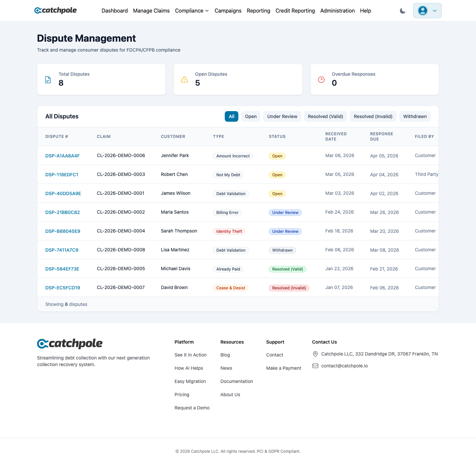Select the Open status badge for Robert Chen
476x462 pixels.
(277, 175)
